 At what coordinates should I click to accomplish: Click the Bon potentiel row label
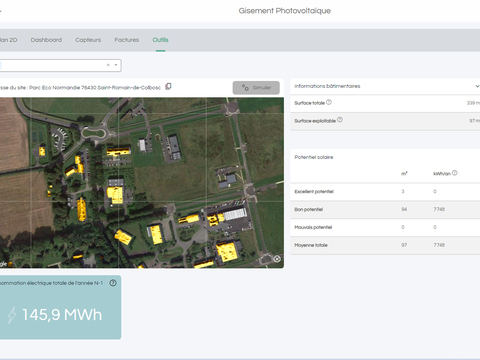tap(309, 210)
